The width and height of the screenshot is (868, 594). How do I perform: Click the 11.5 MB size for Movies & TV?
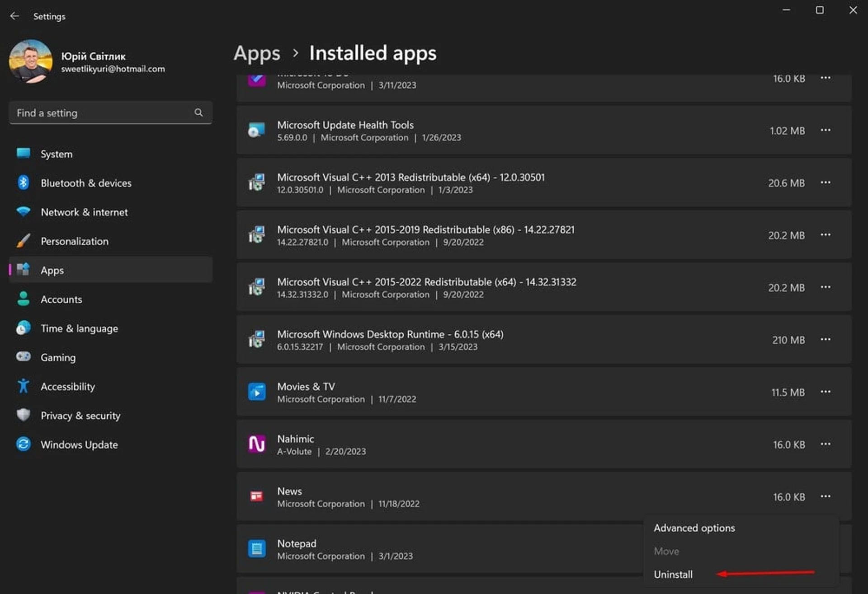pyautogui.click(x=788, y=393)
